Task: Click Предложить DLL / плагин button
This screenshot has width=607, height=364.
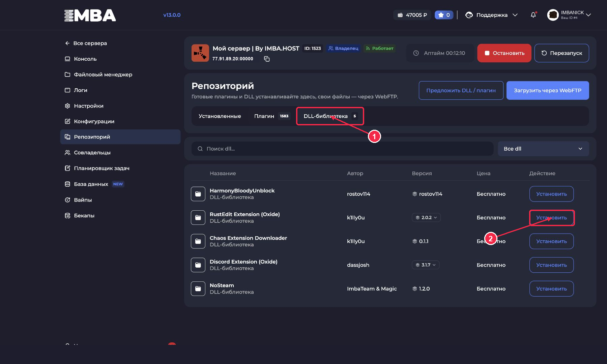Action: [x=461, y=90]
